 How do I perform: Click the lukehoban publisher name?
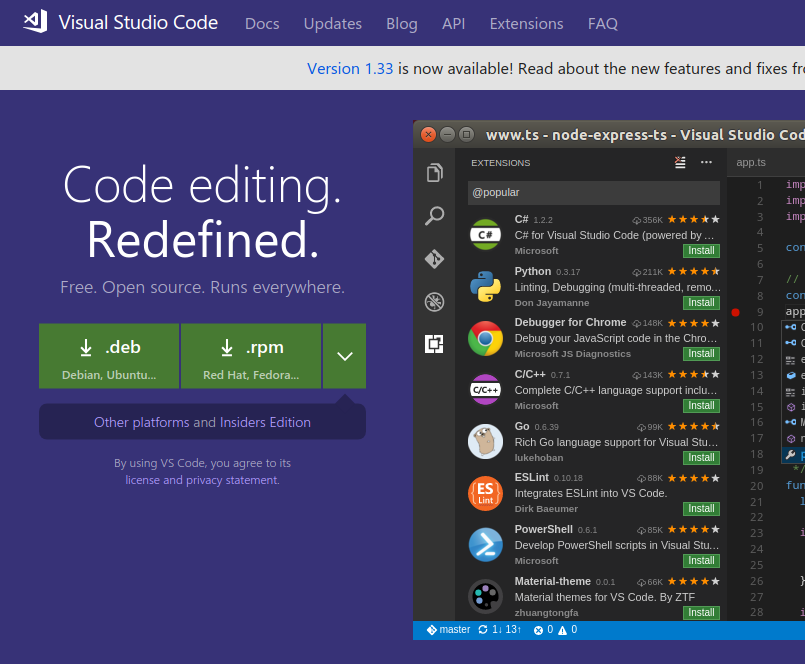(x=539, y=458)
